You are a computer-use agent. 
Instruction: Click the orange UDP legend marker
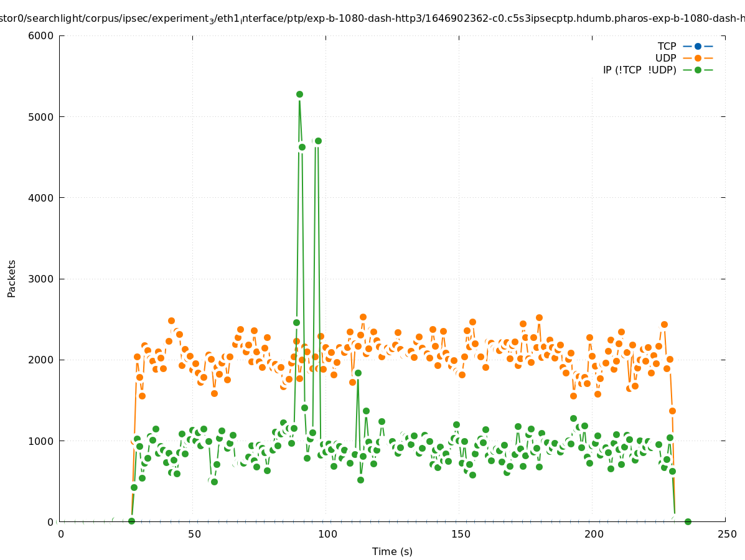[698, 58]
